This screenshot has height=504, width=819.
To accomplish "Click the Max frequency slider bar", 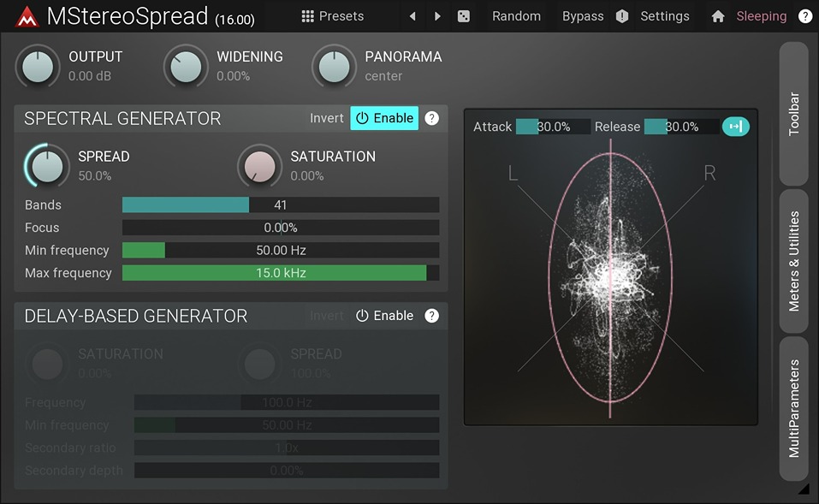I will (281, 273).
